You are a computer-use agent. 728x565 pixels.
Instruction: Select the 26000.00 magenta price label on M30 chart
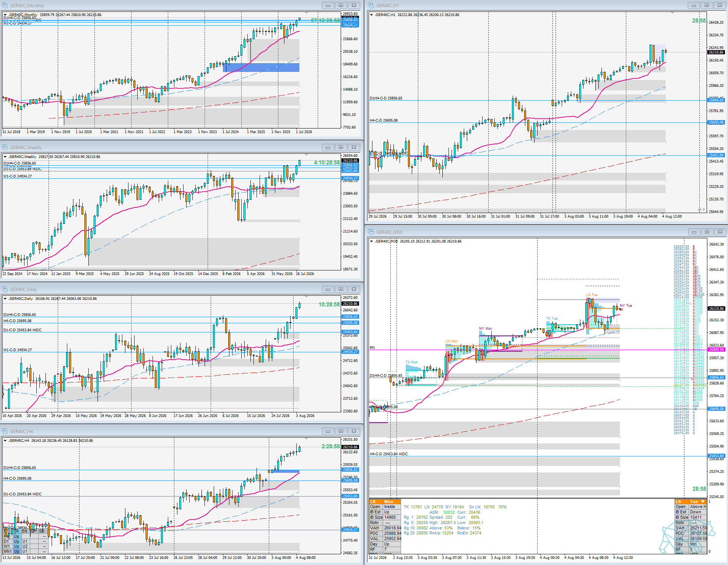coord(716,350)
